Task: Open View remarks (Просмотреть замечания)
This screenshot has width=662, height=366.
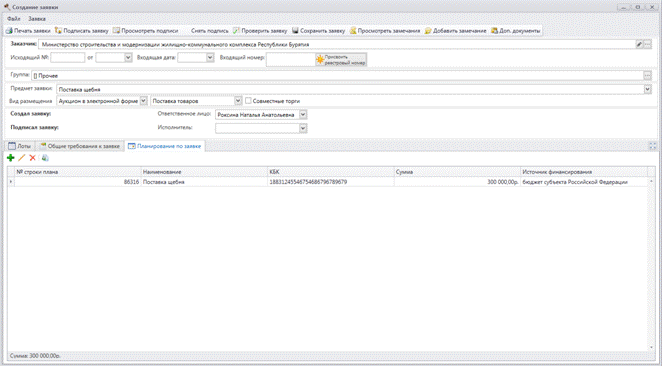Action: 385,31
